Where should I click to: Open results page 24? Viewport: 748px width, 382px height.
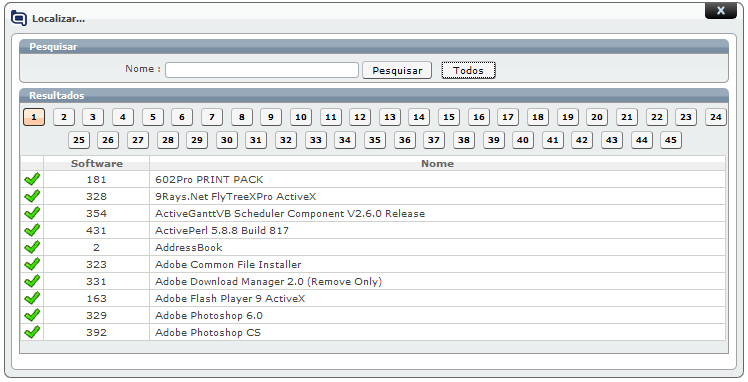pos(716,117)
